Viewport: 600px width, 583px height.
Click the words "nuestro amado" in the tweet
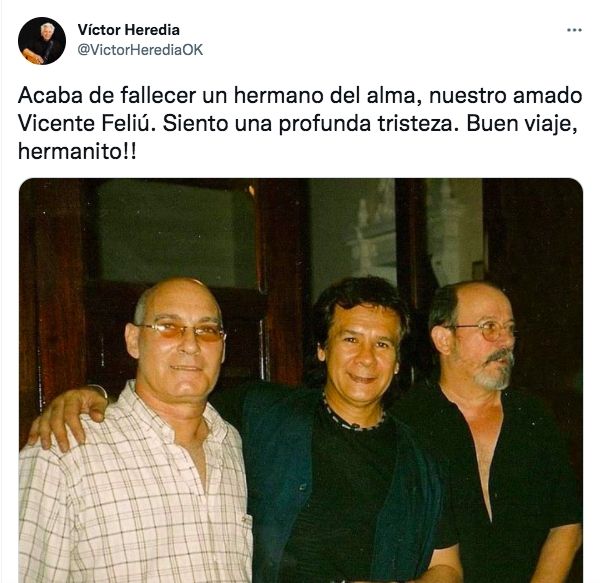click(505, 95)
